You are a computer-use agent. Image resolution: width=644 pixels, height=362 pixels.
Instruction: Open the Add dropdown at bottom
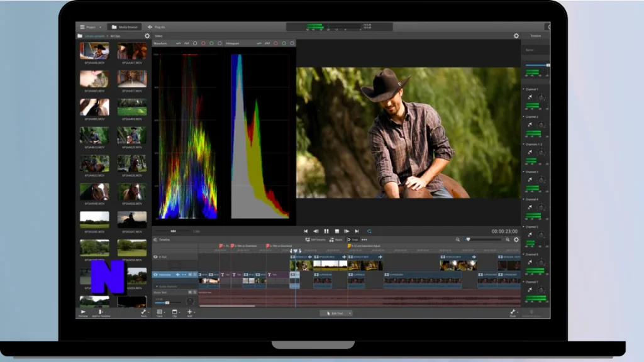[191, 314]
